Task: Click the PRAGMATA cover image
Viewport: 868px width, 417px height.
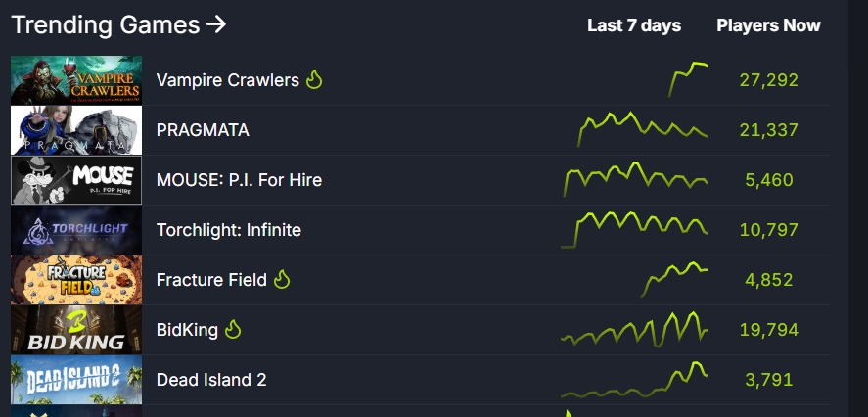Action: [76, 130]
